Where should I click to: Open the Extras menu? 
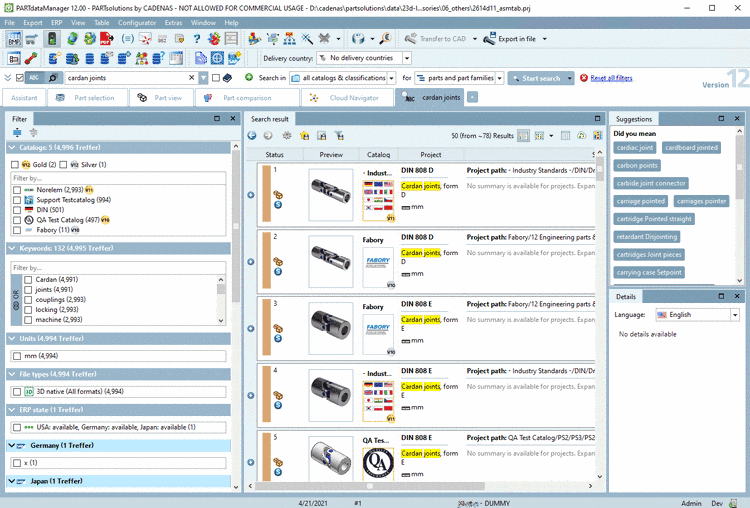[173, 22]
